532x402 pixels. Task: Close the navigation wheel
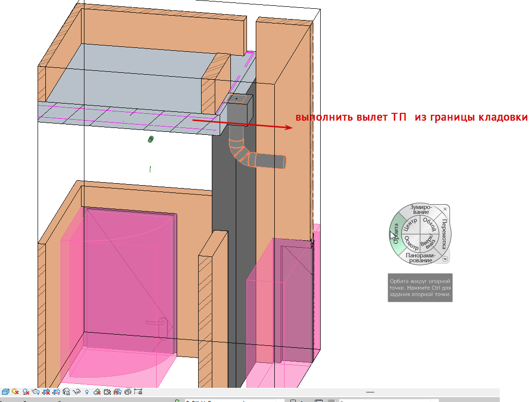[445, 209]
